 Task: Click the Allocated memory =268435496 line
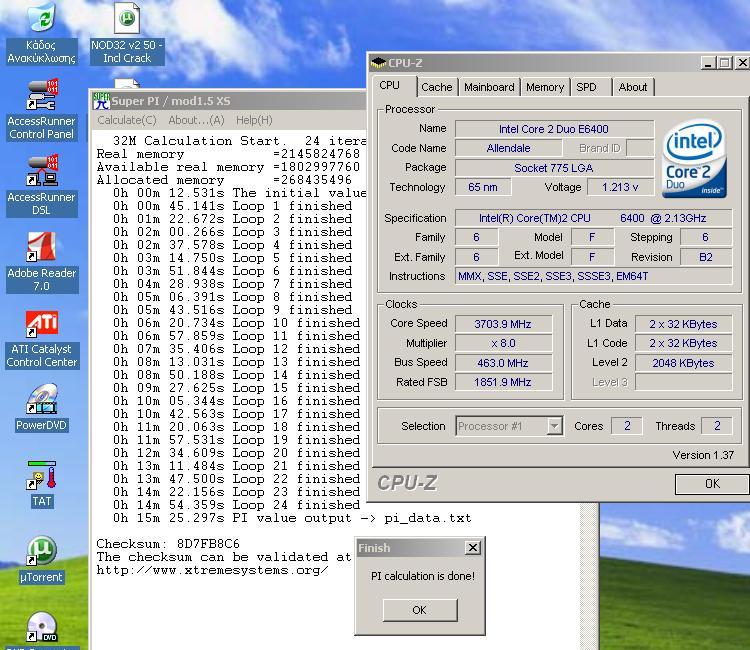coord(224,180)
